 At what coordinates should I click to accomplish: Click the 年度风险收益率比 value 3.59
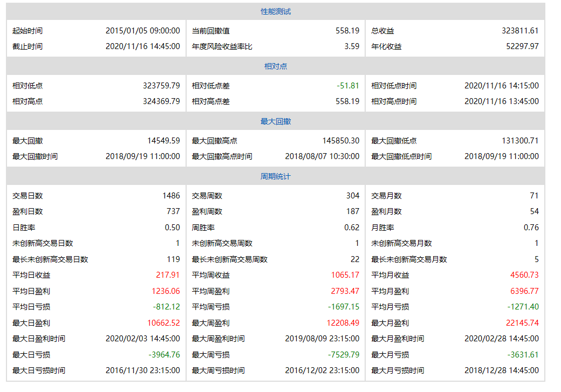coord(352,46)
